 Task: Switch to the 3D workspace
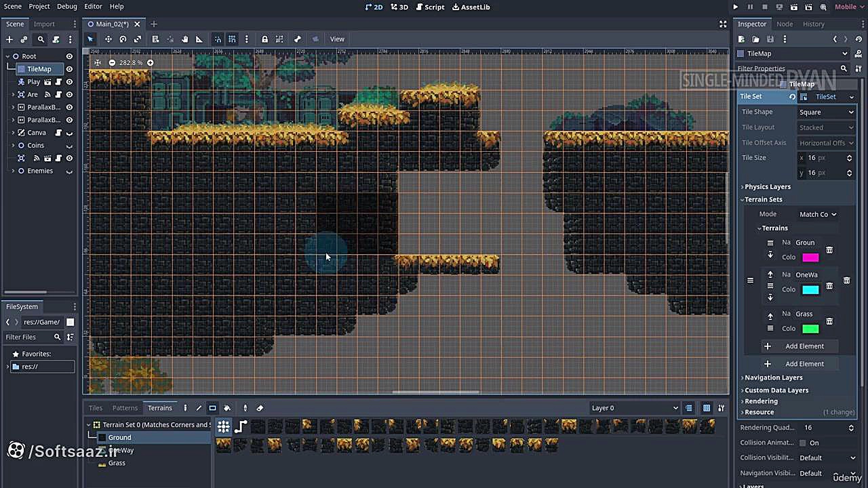(x=399, y=7)
